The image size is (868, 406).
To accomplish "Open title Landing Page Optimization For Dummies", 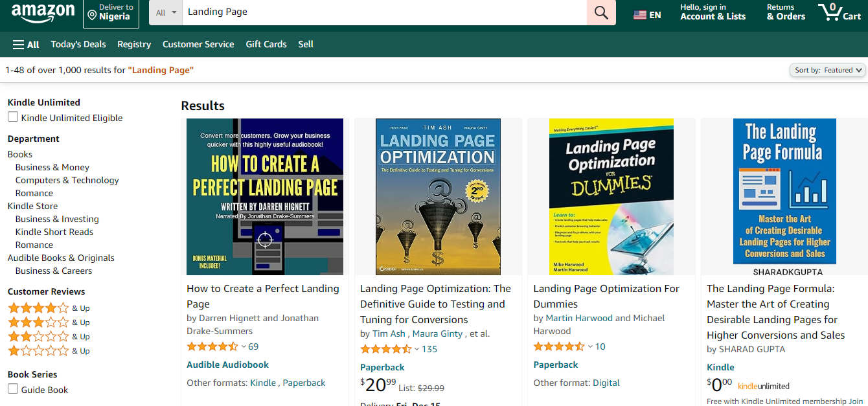I will click(606, 296).
